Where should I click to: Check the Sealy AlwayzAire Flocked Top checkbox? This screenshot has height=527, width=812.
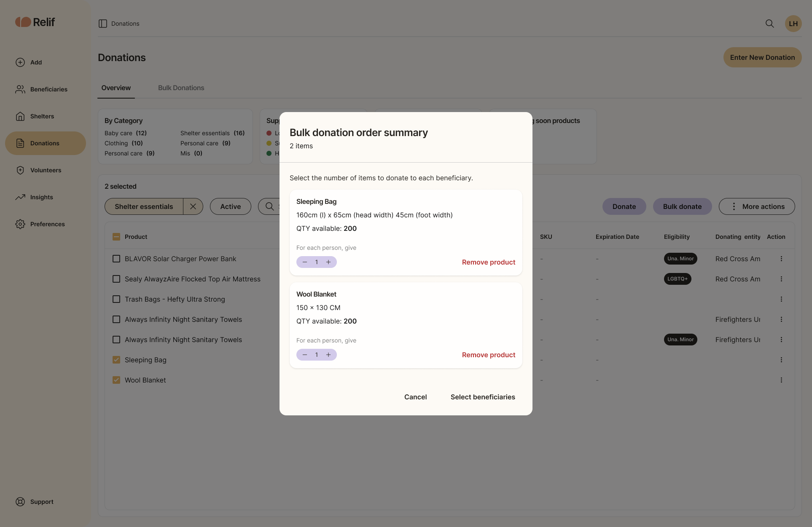pyautogui.click(x=116, y=279)
